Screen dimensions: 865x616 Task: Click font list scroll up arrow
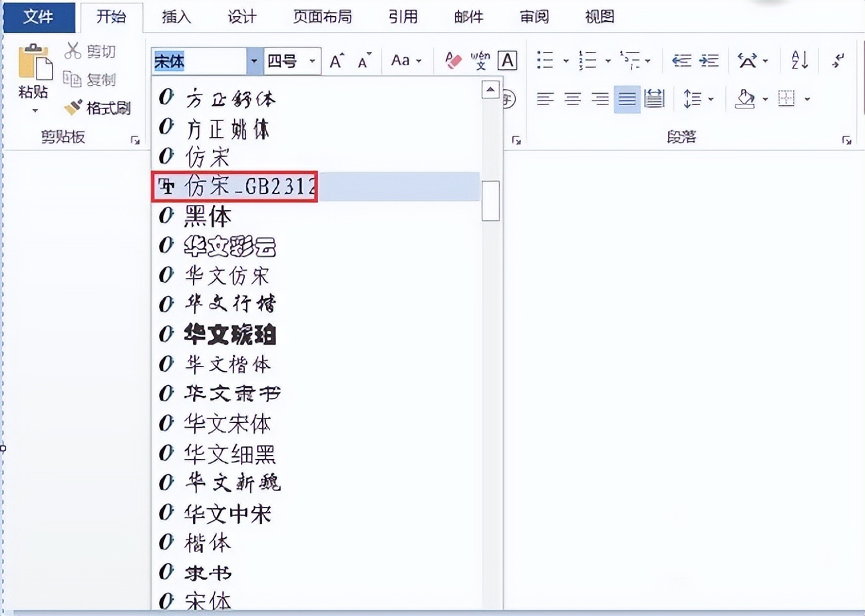pos(490,89)
